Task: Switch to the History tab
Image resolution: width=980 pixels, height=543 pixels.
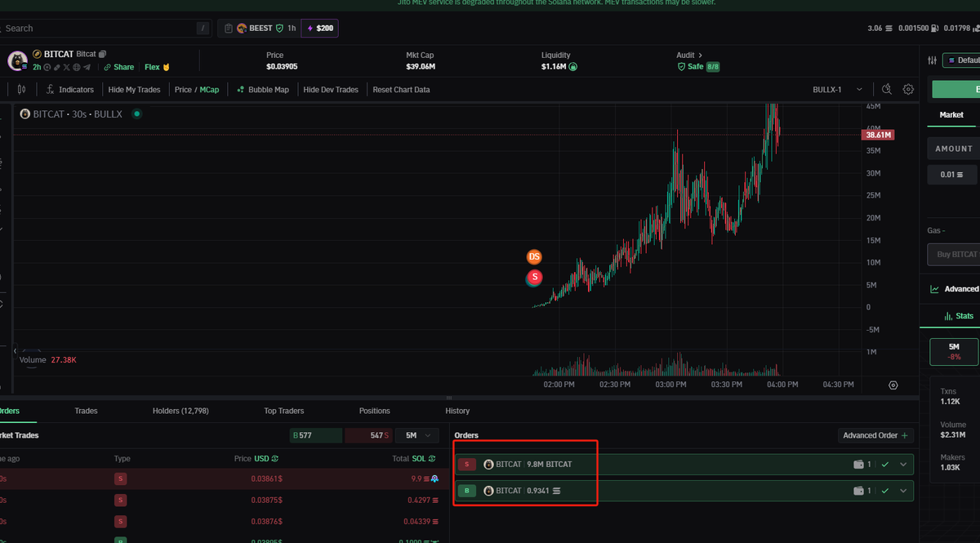Action: click(457, 411)
